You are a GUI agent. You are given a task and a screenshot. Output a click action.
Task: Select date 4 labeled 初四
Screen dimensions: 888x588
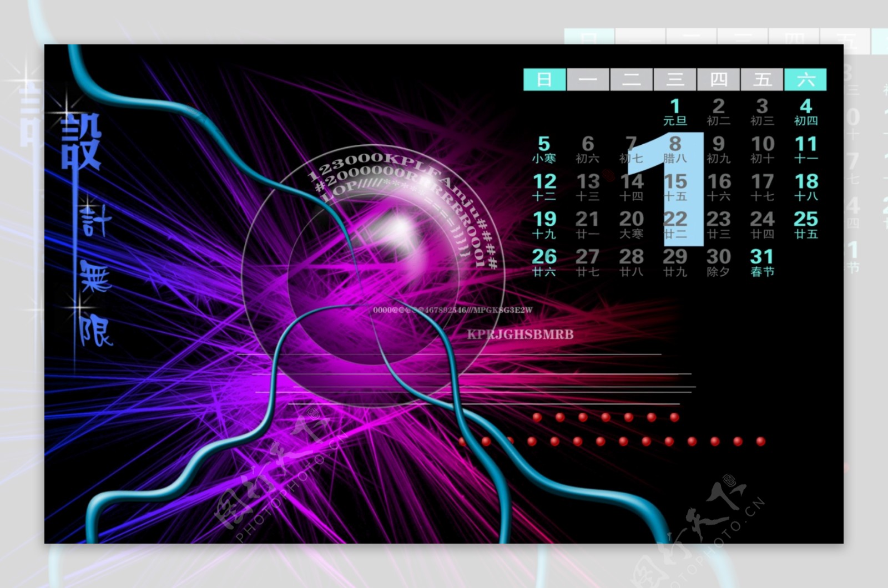click(x=806, y=111)
